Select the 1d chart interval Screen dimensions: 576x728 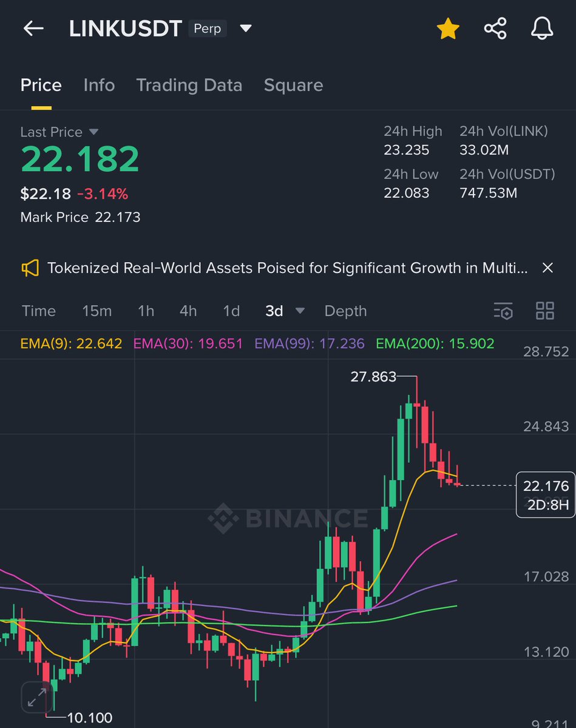(x=231, y=311)
